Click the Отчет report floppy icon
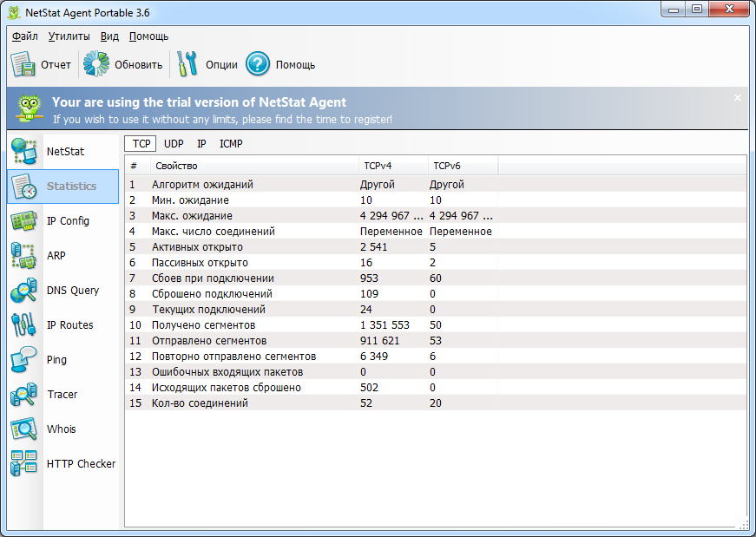Image resolution: width=756 pixels, height=537 pixels. [23, 64]
